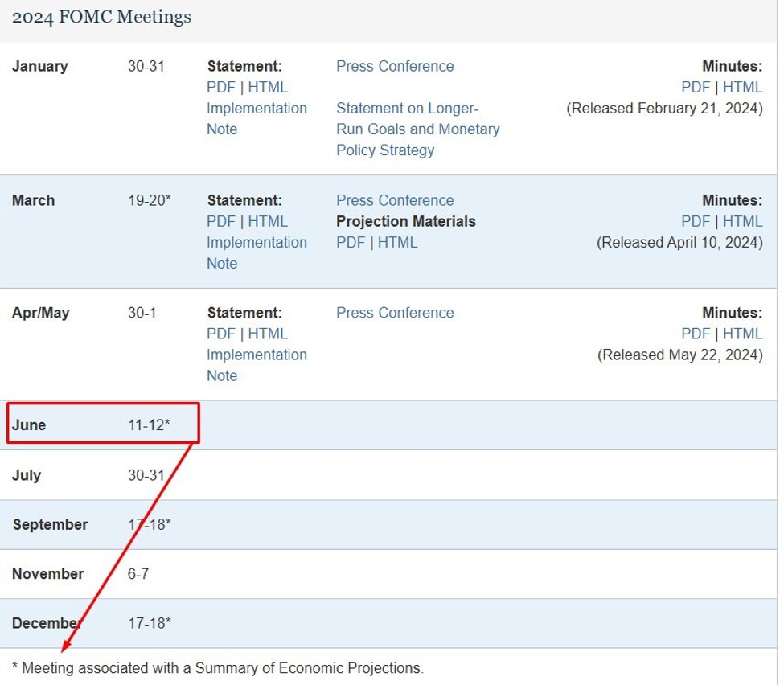
Task: Open the Apr/May Press Conference page
Action: [395, 313]
